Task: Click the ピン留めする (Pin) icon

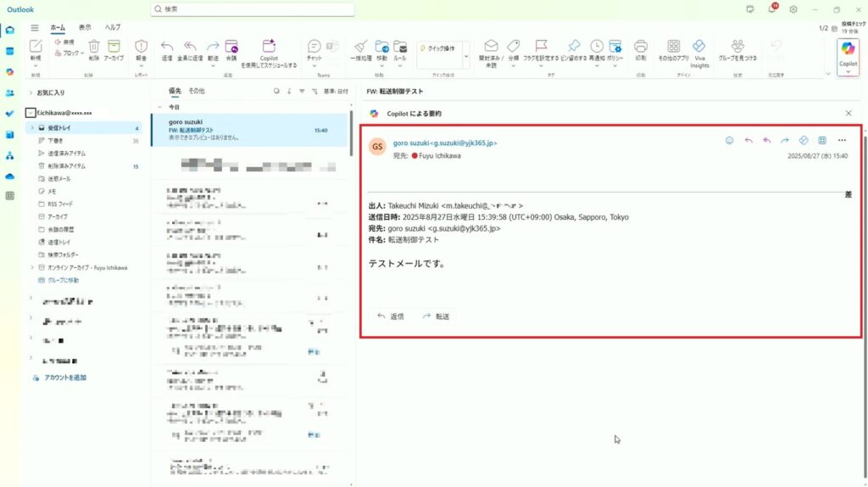Action: [x=574, y=48]
